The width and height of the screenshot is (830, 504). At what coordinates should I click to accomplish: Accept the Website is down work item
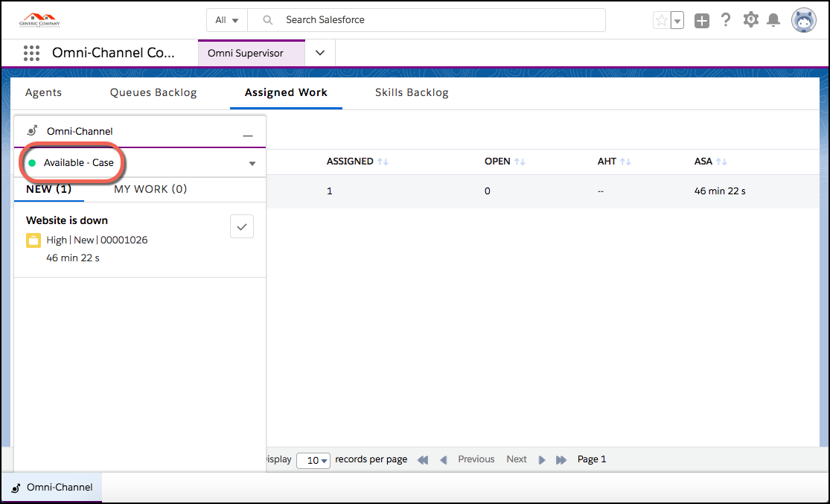click(242, 226)
